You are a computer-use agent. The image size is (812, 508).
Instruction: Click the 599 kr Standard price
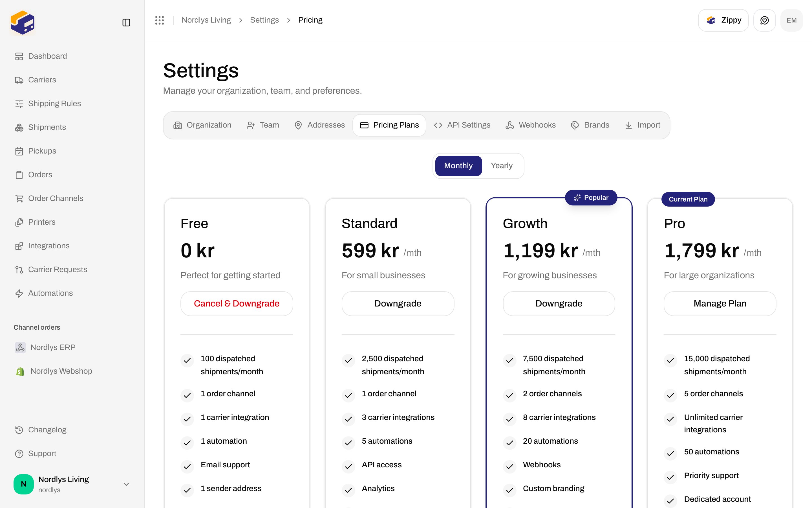pyautogui.click(x=370, y=251)
